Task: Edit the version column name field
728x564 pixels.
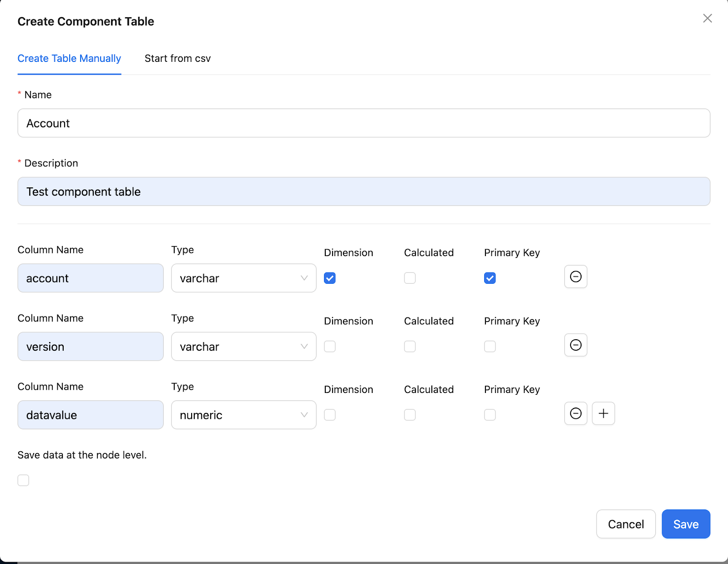Action: (91, 347)
